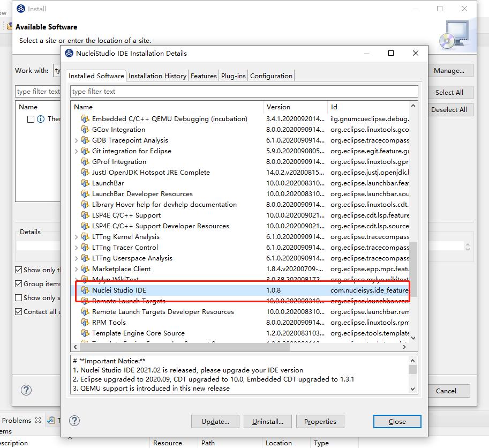489x448 pixels.
Task: Focus the filter text field in Installation Details
Action: tap(244, 92)
